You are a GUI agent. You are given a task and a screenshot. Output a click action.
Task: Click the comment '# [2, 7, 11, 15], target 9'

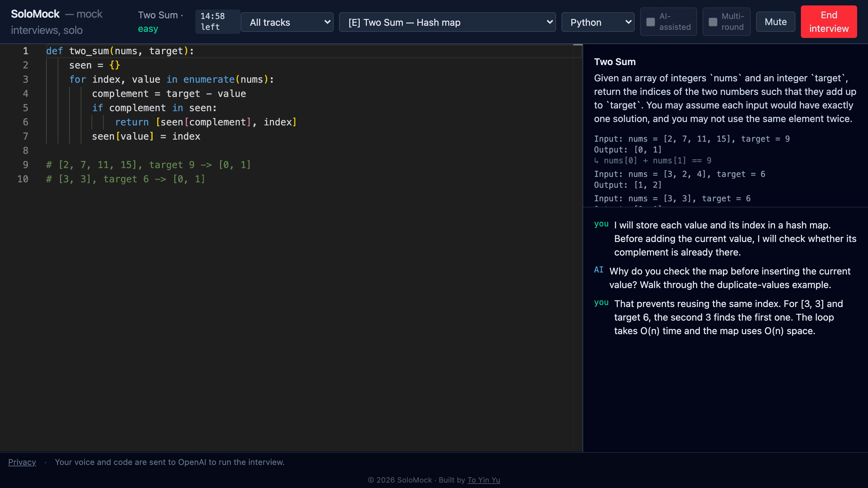pos(149,165)
